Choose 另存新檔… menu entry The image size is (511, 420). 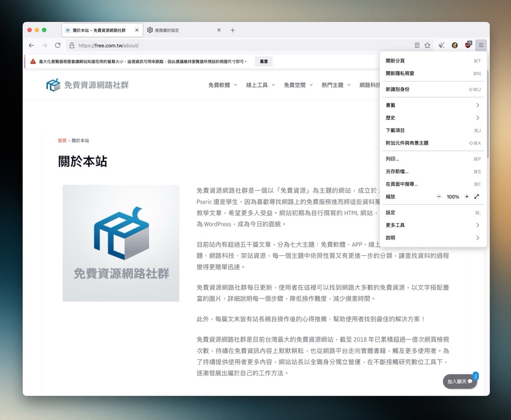coord(433,172)
